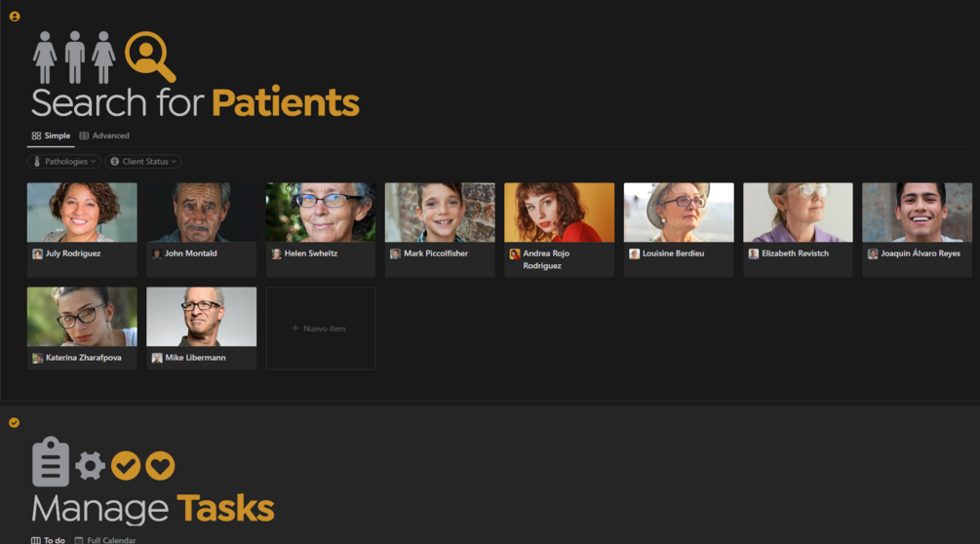Select the To do tab

click(x=49, y=540)
